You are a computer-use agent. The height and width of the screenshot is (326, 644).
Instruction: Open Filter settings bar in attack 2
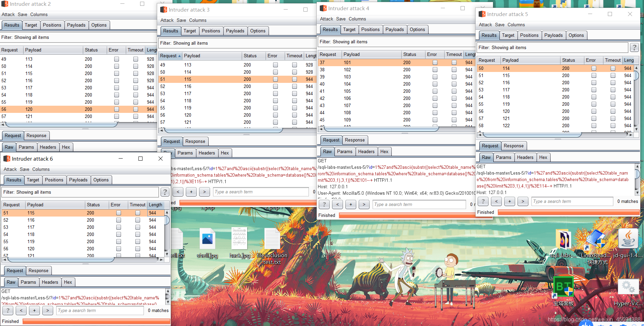click(78, 37)
